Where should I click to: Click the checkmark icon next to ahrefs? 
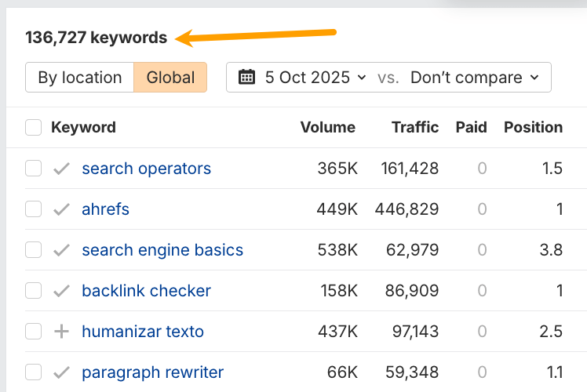[61, 209]
